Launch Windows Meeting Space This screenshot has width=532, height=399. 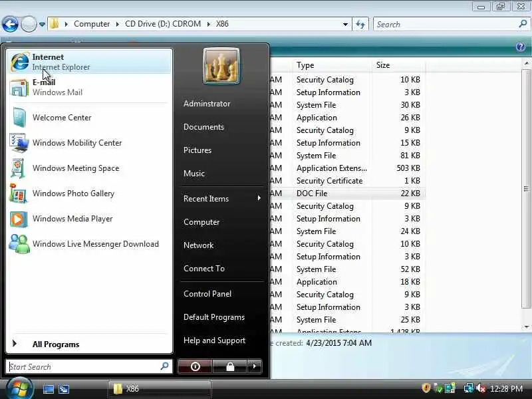90,168
